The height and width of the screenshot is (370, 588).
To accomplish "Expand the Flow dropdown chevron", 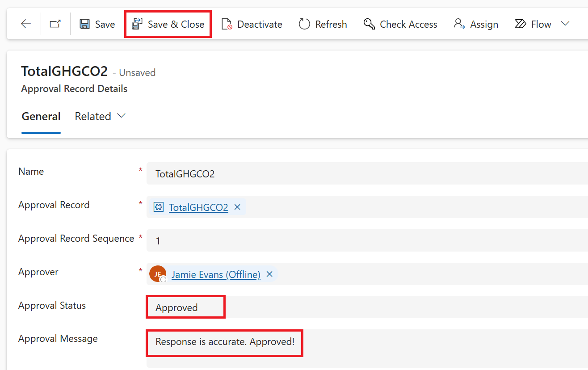I will [565, 24].
